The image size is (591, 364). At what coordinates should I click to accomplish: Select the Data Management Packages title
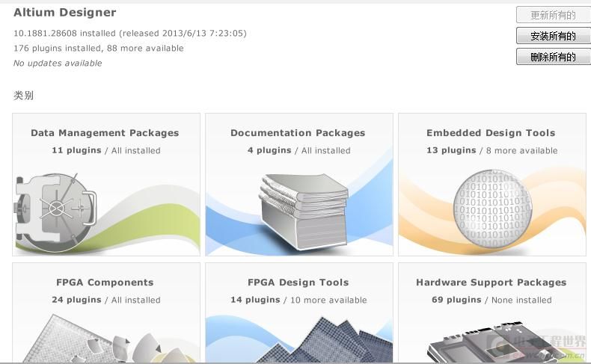pyautogui.click(x=105, y=133)
